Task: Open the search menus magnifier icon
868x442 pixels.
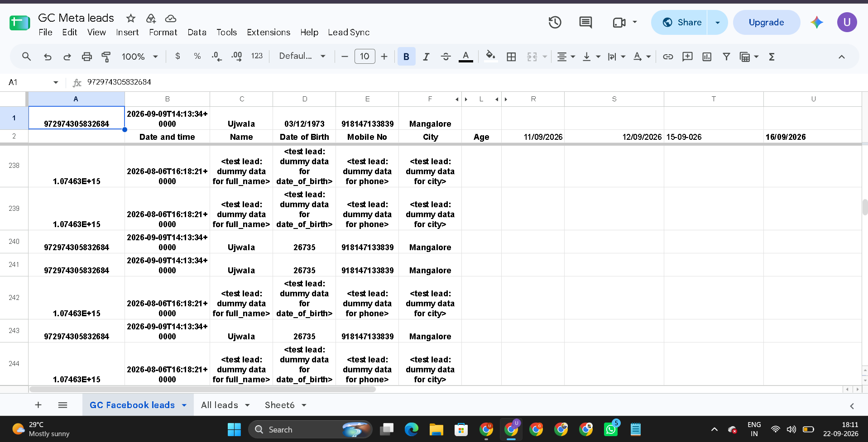Action: pyautogui.click(x=26, y=57)
